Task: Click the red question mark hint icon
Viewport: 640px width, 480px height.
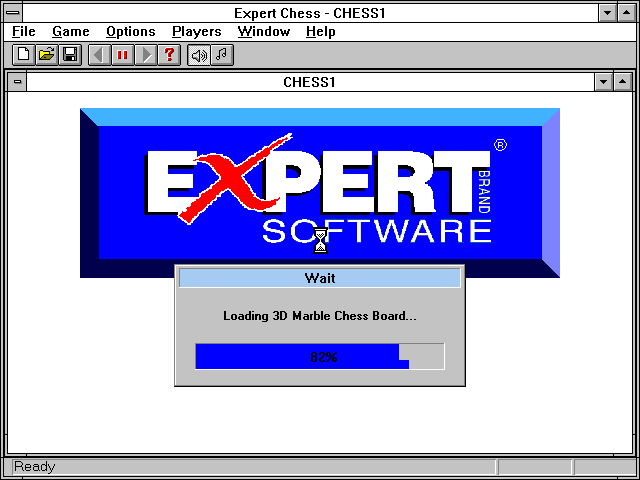Action: [170, 54]
